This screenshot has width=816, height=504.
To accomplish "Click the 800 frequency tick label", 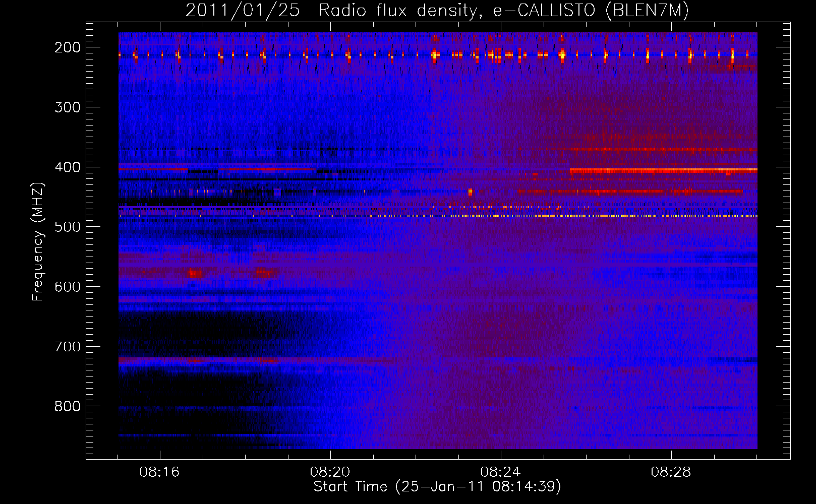I will [x=68, y=406].
